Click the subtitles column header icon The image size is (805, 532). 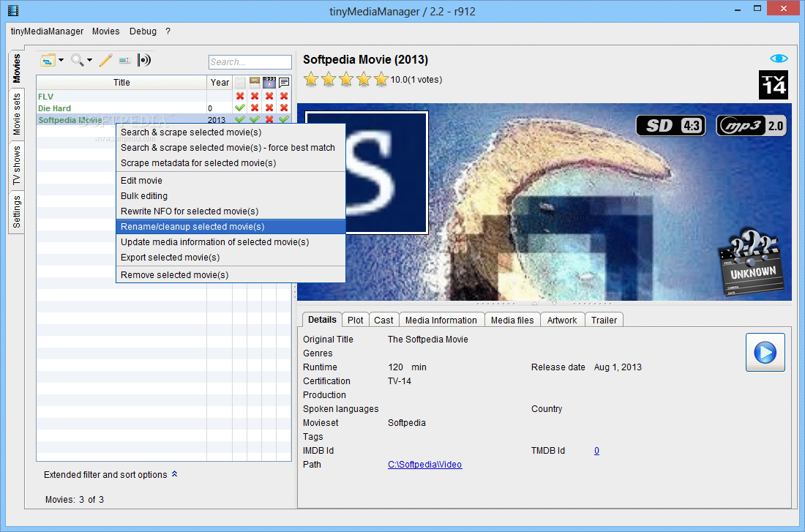[x=284, y=82]
